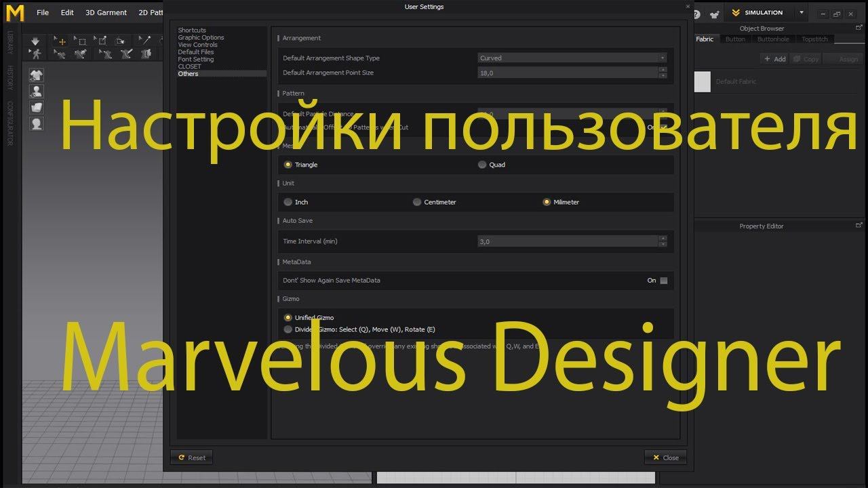Select Default Files settings category
This screenshot has height=488, width=868.
pyautogui.click(x=196, y=52)
